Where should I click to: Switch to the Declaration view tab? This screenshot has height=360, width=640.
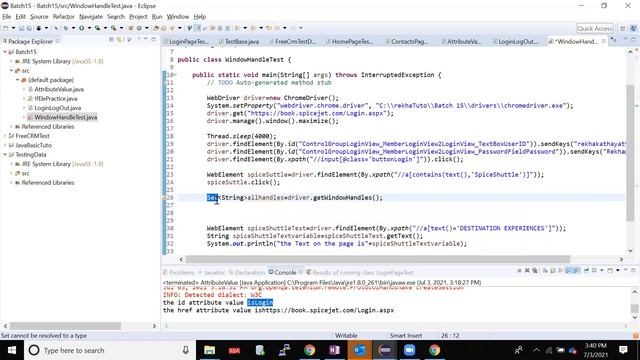[x=247, y=273]
